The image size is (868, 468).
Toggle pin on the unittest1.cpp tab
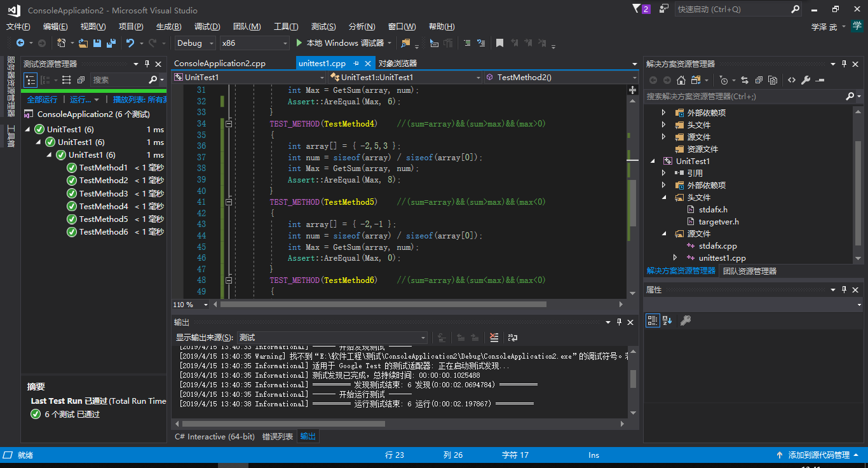(356, 64)
